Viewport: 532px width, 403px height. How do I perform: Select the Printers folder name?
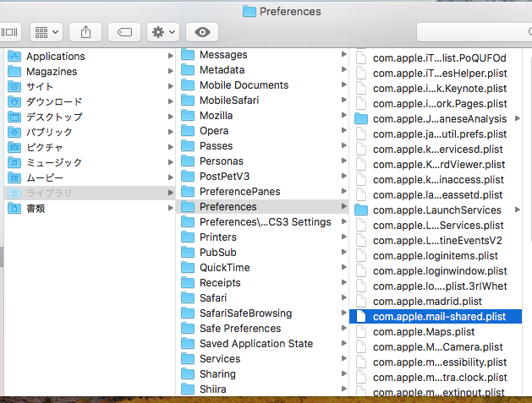point(218,237)
